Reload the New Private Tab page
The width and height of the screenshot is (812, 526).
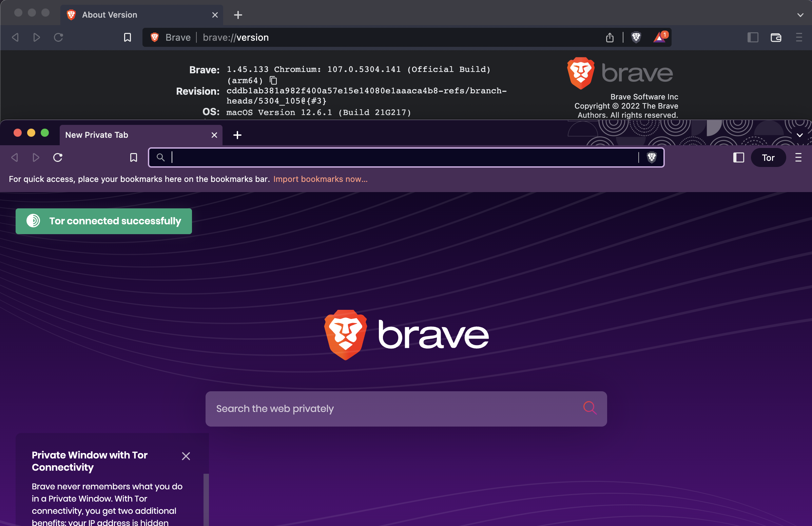click(x=58, y=157)
